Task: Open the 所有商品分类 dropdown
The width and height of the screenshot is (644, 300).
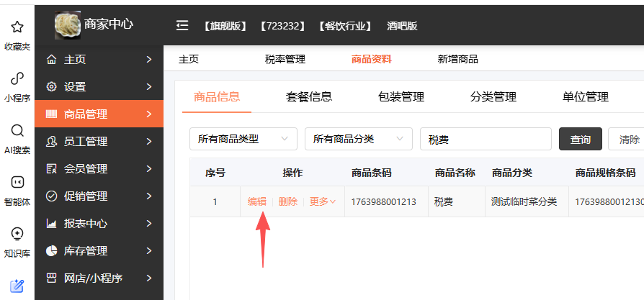Action: click(x=358, y=139)
